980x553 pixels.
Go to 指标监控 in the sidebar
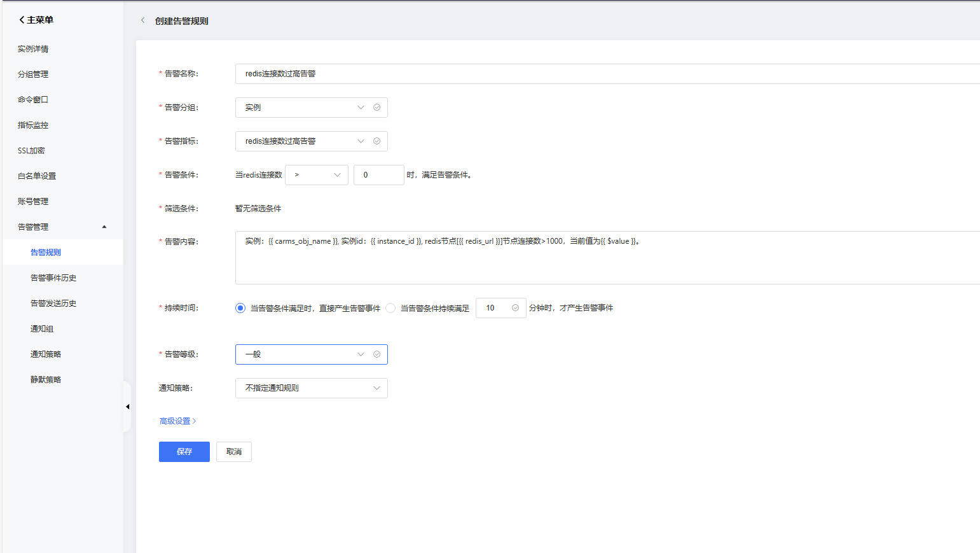(33, 125)
